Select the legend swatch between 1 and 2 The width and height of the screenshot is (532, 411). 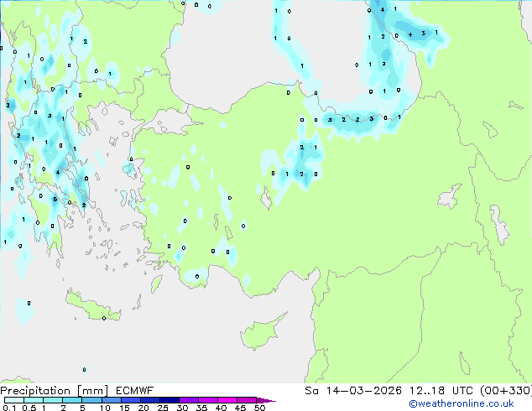(53, 400)
